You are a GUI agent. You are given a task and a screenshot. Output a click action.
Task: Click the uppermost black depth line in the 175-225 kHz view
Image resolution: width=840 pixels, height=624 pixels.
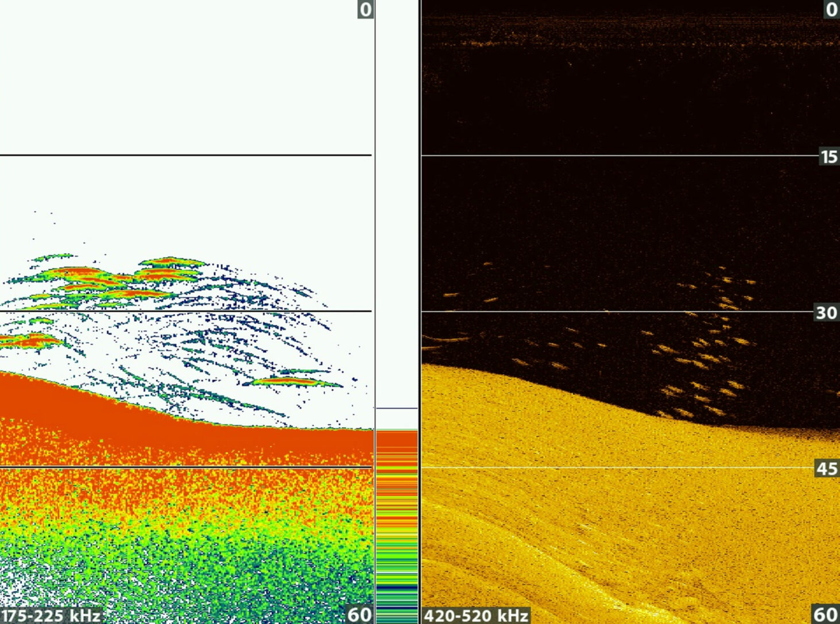click(184, 155)
